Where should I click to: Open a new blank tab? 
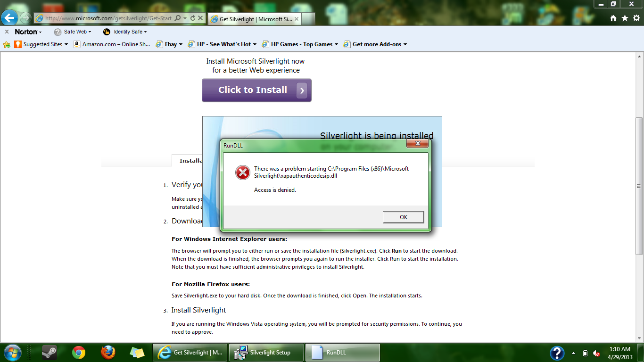[308, 19]
